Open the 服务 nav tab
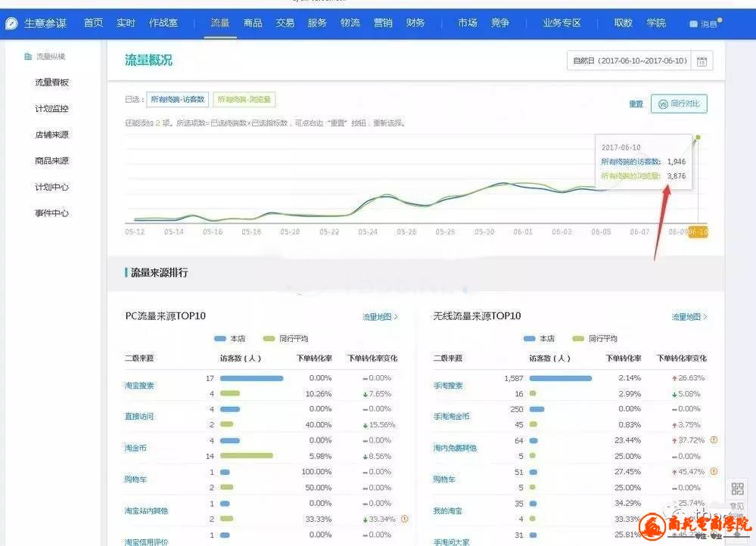 pos(317,23)
